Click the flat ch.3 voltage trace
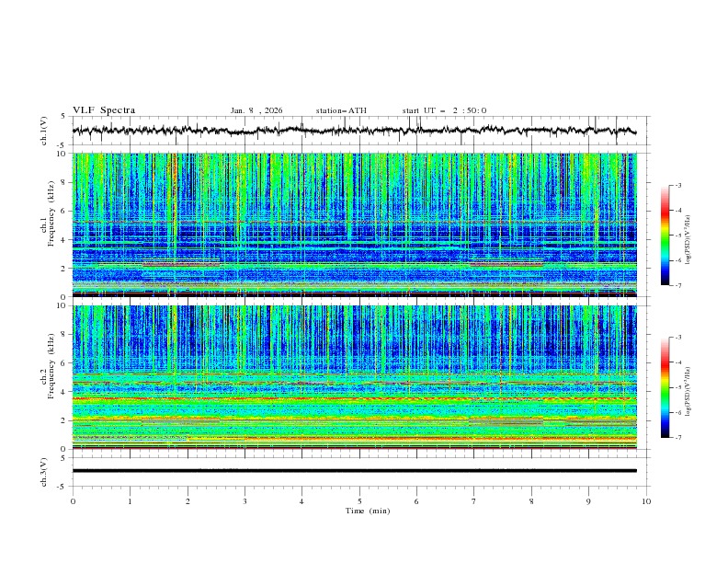 click(354, 471)
